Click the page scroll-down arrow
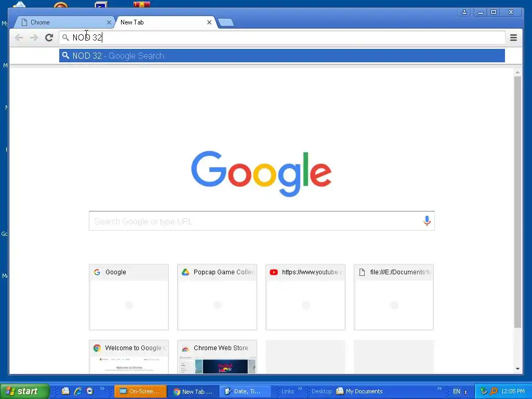Screen dimensions: 532x399 (517, 369)
